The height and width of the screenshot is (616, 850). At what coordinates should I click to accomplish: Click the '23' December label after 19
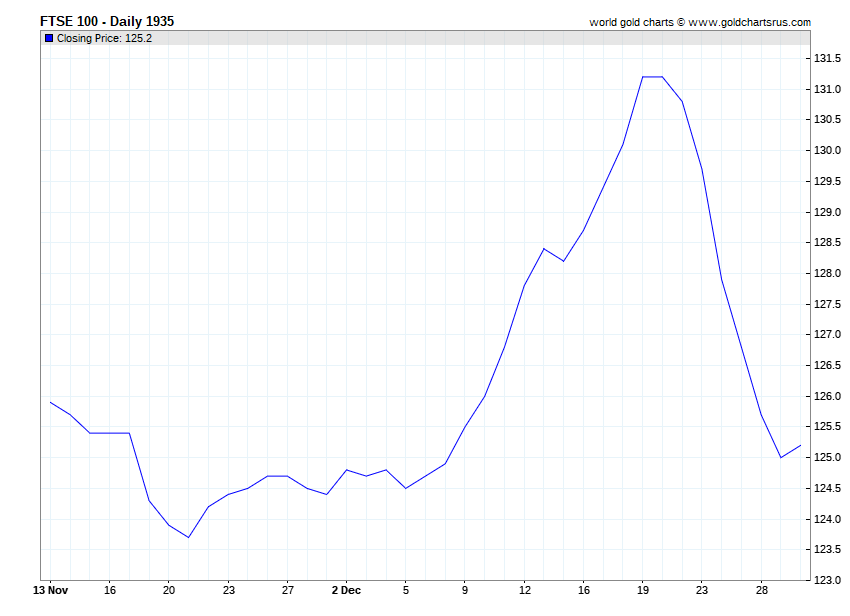[701, 590]
